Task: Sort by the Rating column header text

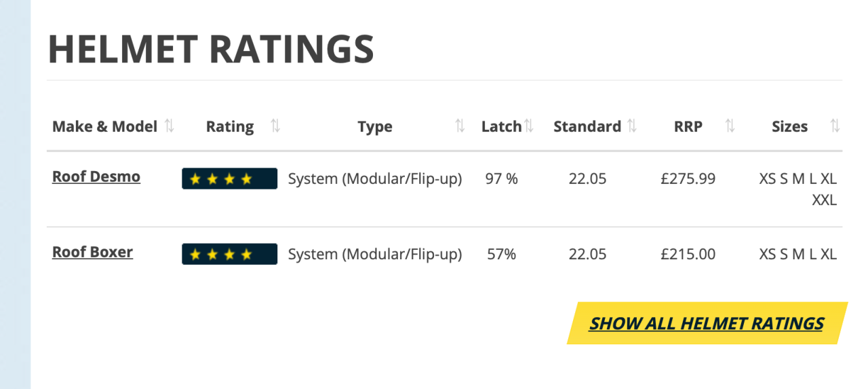Action: (230, 126)
